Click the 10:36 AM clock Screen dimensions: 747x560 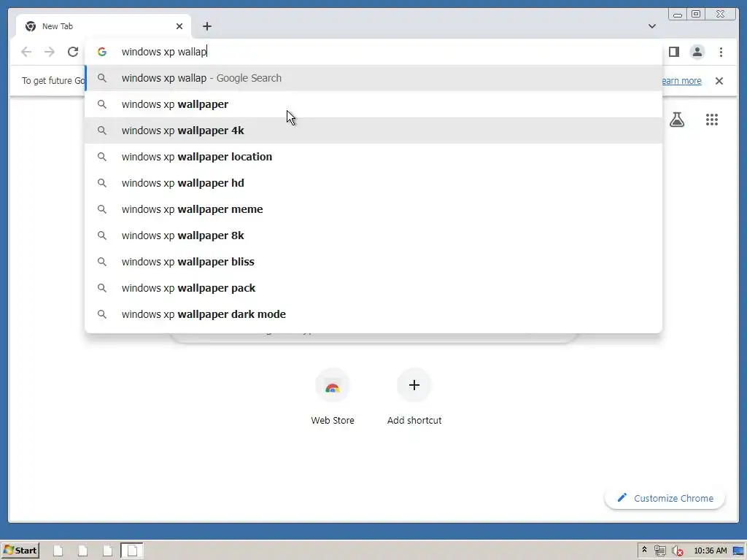coord(711,551)
